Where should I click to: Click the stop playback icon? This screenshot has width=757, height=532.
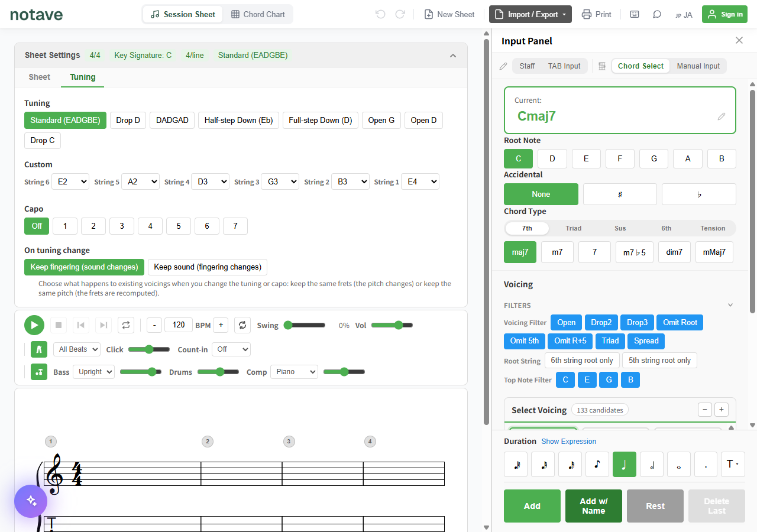click(59, 325)
